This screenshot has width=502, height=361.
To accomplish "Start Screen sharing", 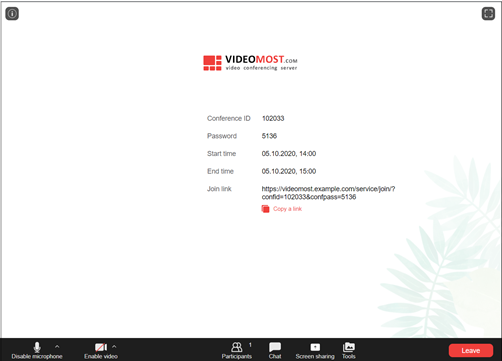I will click(x=315, y=351).
